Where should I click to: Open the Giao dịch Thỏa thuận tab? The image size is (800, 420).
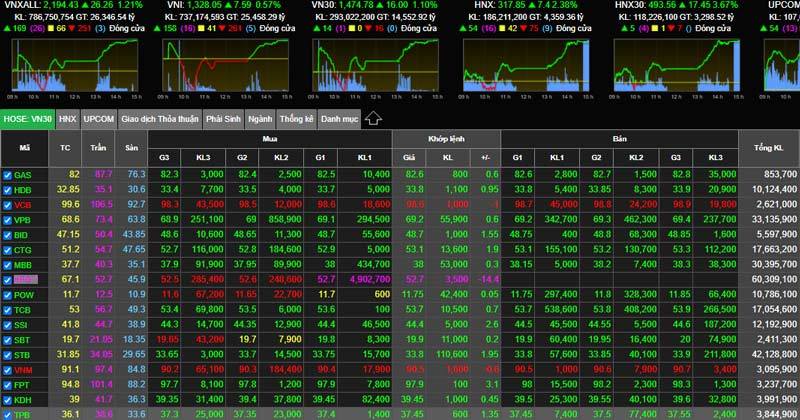pyautogui.click(x=159, y=118)
